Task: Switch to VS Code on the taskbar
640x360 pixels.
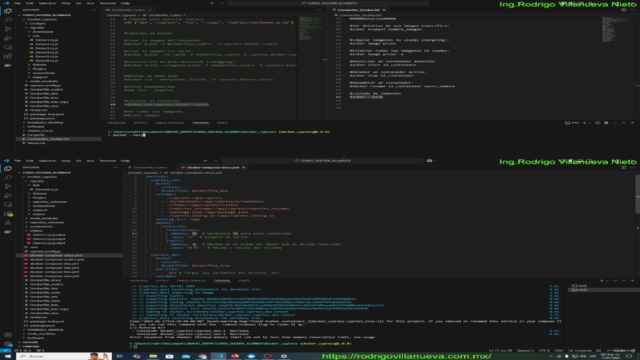Action: (x=219, y=356)
